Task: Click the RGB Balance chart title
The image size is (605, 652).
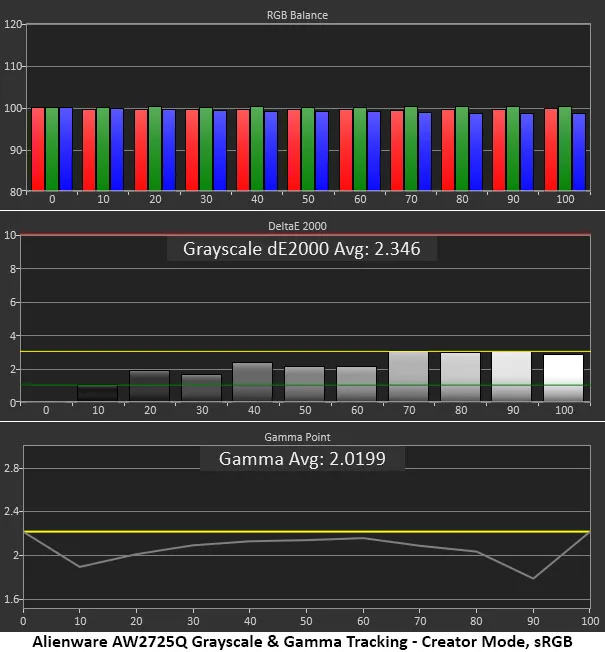Action: tap(301, 16)
